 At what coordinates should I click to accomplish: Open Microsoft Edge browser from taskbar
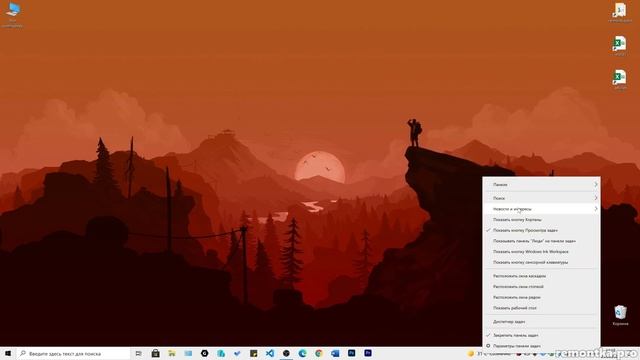click(302, 353)
